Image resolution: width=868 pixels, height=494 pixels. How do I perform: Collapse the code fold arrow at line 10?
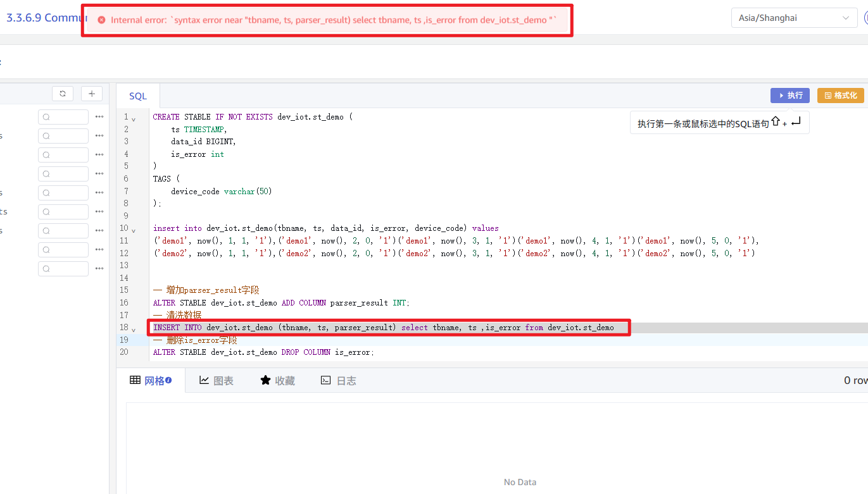coord(134,229)
